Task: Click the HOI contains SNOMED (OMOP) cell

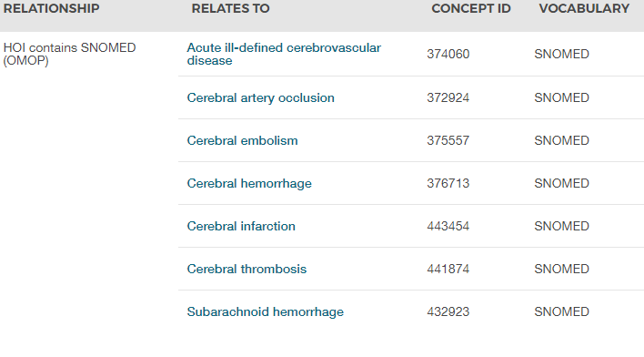Action: [x=69, y=54]
